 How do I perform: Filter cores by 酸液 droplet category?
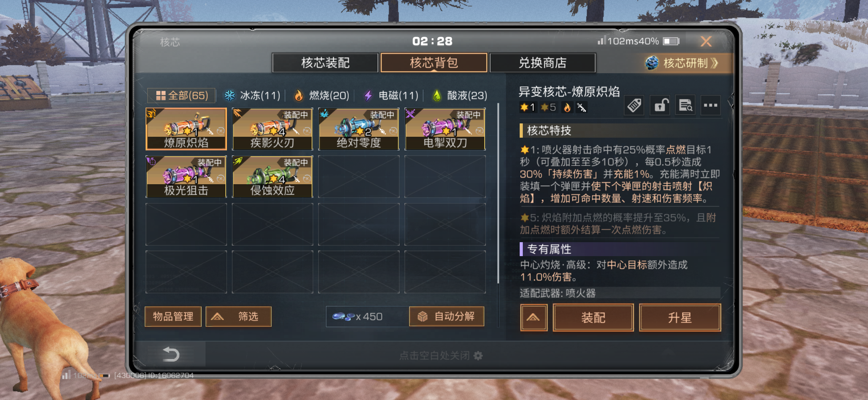(460, 96)
